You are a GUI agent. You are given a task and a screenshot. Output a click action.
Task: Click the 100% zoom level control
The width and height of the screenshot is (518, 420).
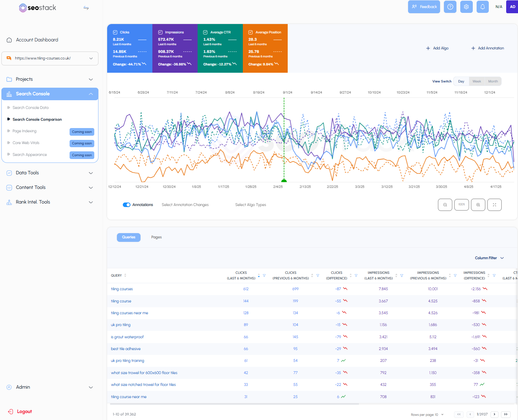coord(461,205)
